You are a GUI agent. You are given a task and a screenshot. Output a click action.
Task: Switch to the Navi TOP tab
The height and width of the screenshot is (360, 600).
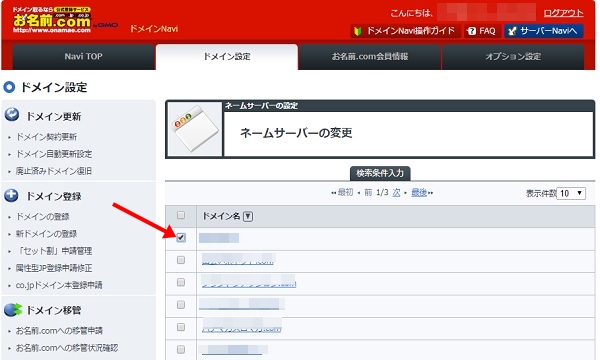83,57
